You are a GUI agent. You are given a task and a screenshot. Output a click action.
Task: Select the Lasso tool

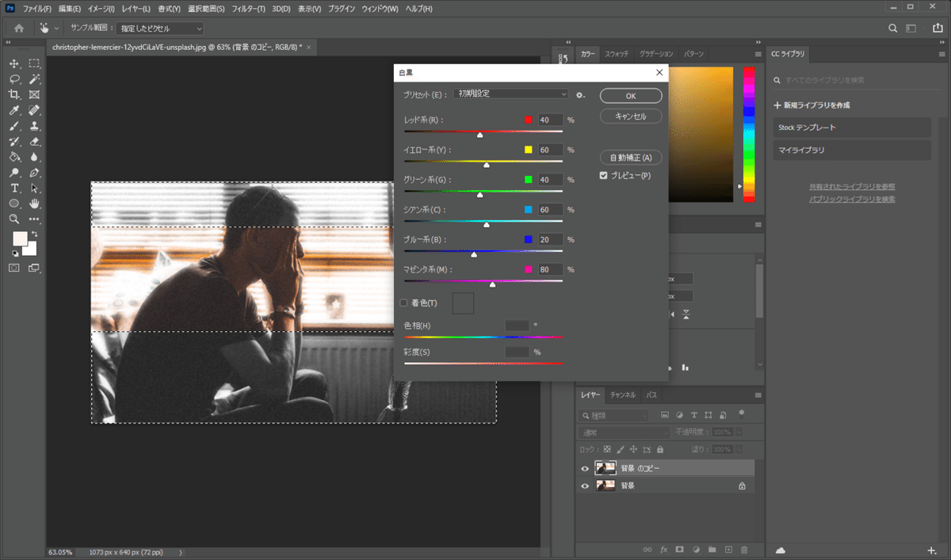pos(14,79)
